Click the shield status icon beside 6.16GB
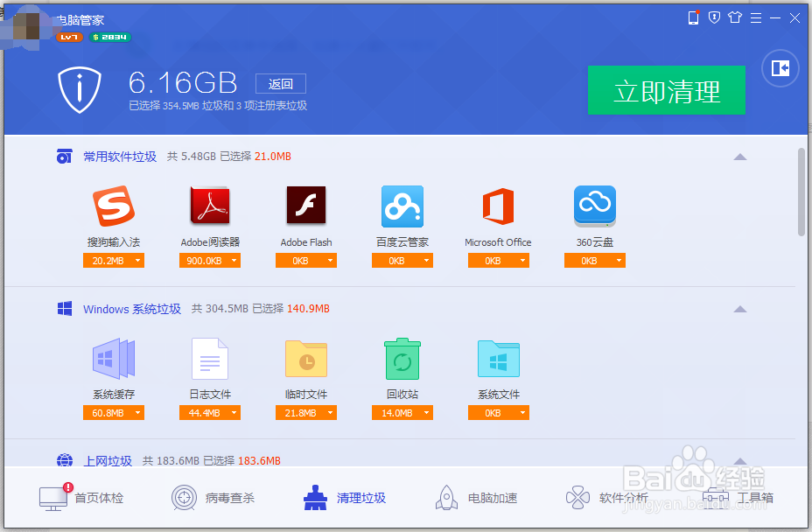Image resolution: width=812 pixels, height=532 pixels. pyautogui.click(x=80, y=89)
